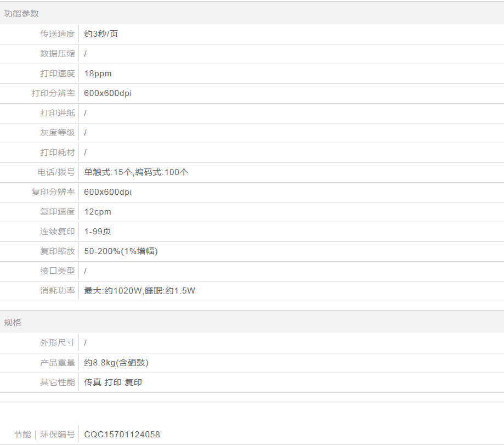Click the 18ppm print speed value
The height and width of the screenshot is (445, 504).
pyautogui.click(x=98, y=74)
